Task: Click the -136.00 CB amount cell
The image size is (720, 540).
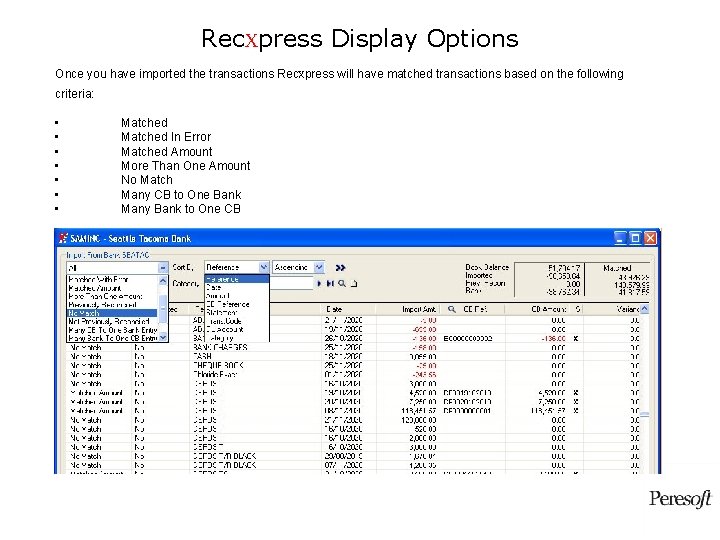Action: pos(552,338)
